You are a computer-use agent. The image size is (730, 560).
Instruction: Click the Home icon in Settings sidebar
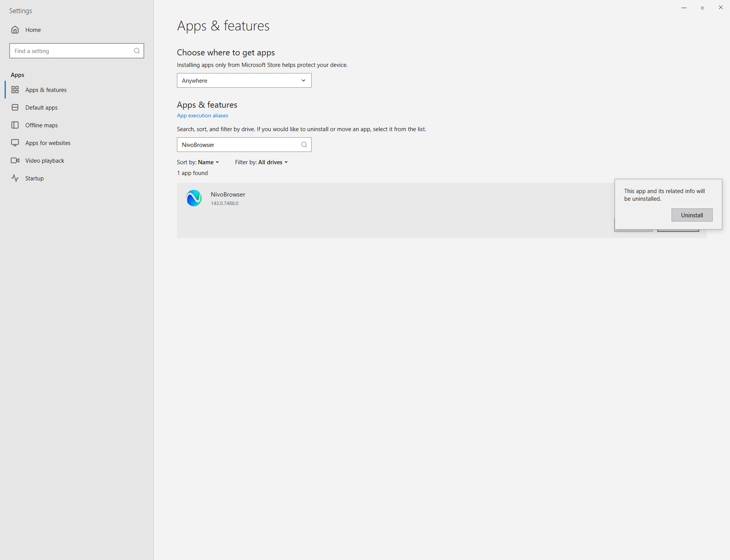click(x=15, y=30)
